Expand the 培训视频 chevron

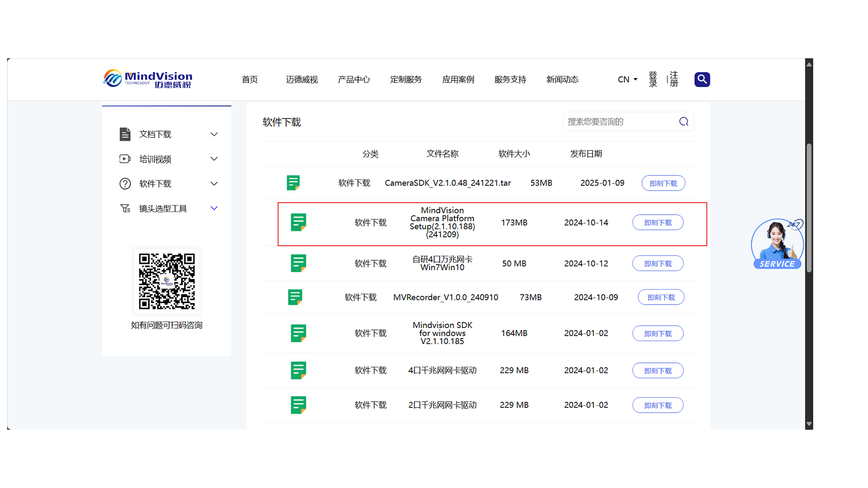pos(214,159)
